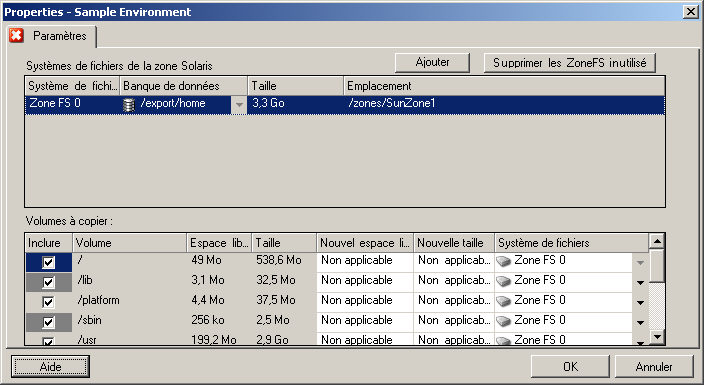Click the disk icon in the / volume row
704x385 pixels.
(x=504, y=261)
